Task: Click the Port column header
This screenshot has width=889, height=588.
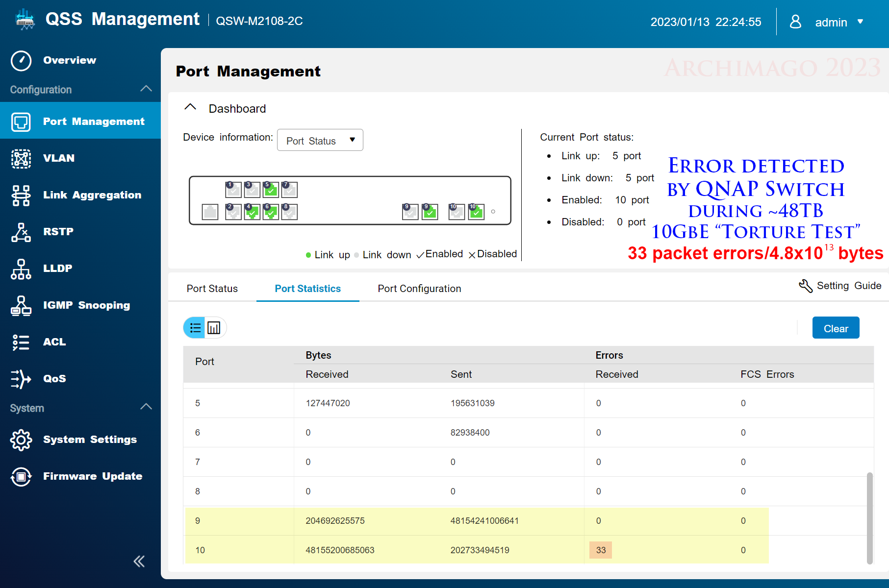Action: point(204,362)
